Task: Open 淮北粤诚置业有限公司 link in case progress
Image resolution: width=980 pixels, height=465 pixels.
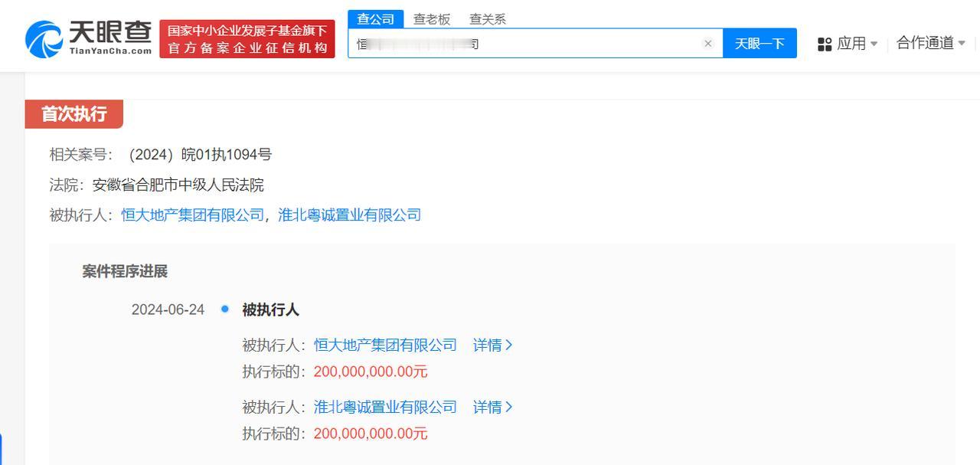Action: coord(385,408)
